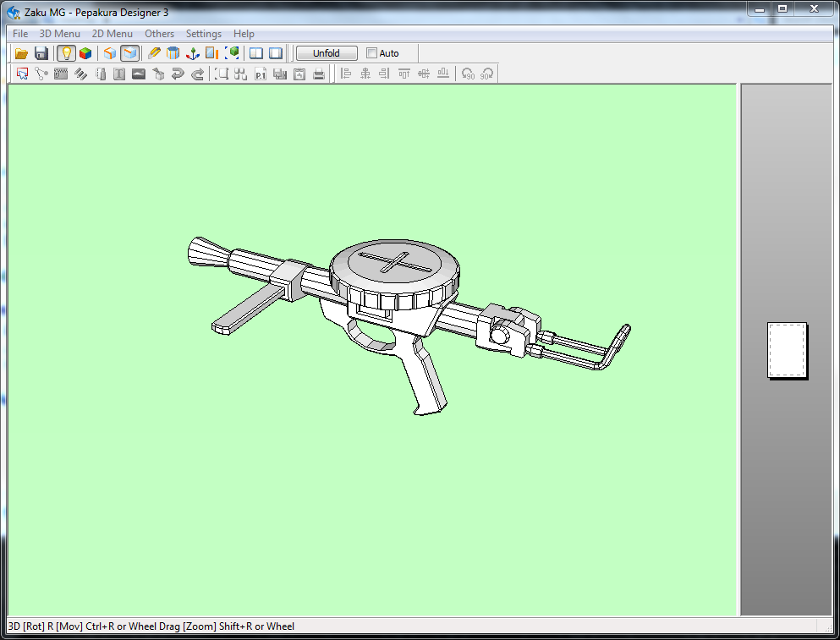Click the panel with orange bar icon

click(212, 53)
